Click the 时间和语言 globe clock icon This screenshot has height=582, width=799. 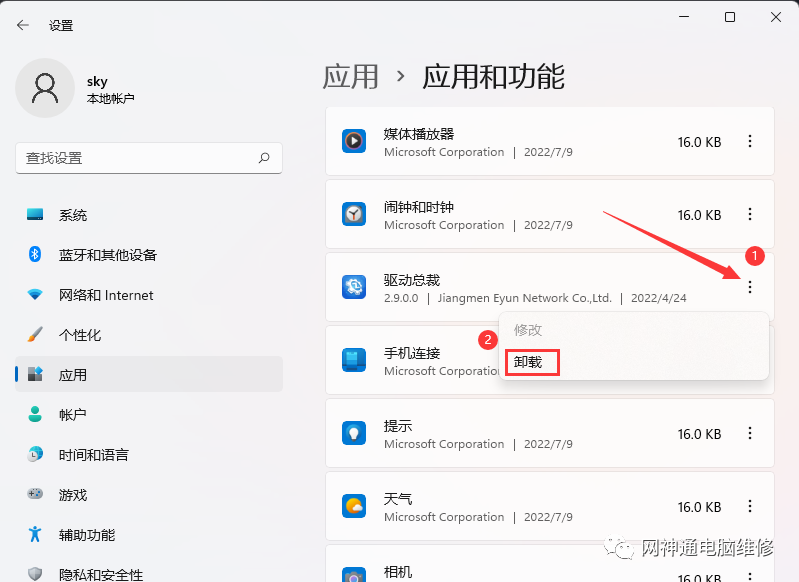click(x=35, y=454)
